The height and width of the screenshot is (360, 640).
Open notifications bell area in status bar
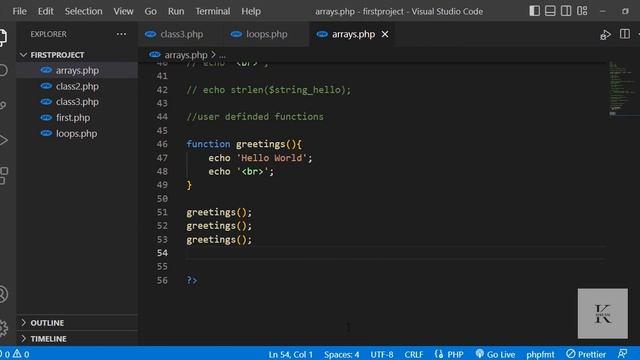[x=622, y=354]
